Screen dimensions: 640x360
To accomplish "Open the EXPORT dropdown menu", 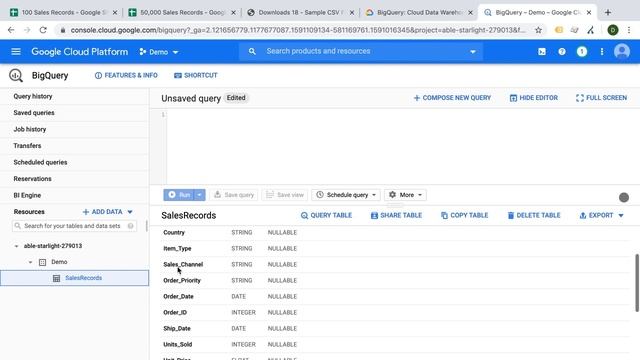I will pyautogui.click(x=602, y=215).
